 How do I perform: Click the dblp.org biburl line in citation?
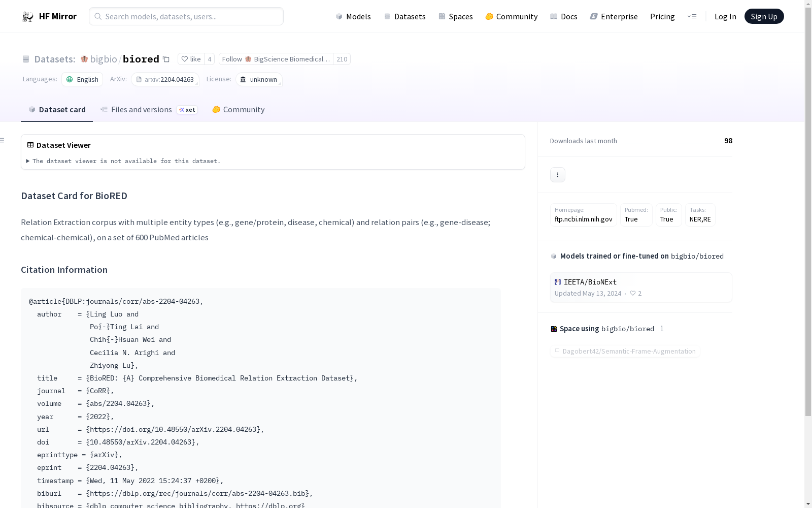[x=175, y=493]
